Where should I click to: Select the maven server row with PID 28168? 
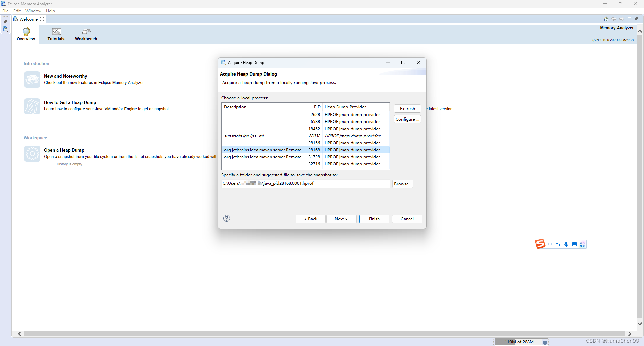tap(306, 150)
